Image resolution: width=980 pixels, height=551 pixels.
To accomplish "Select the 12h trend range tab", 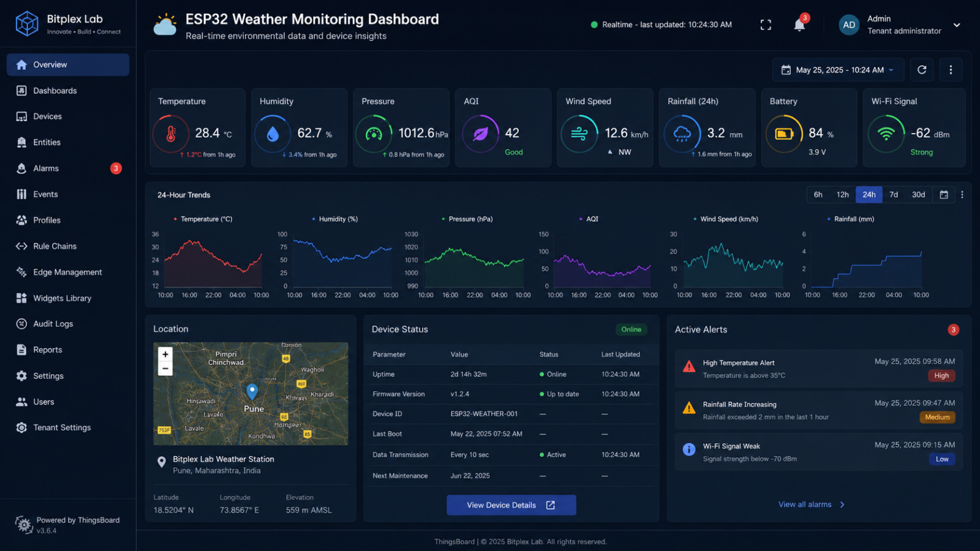I will (x=843, y=195).
